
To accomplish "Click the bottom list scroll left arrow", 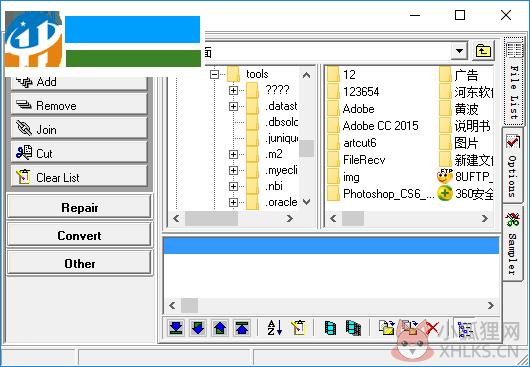I will [x=172, y=305].
